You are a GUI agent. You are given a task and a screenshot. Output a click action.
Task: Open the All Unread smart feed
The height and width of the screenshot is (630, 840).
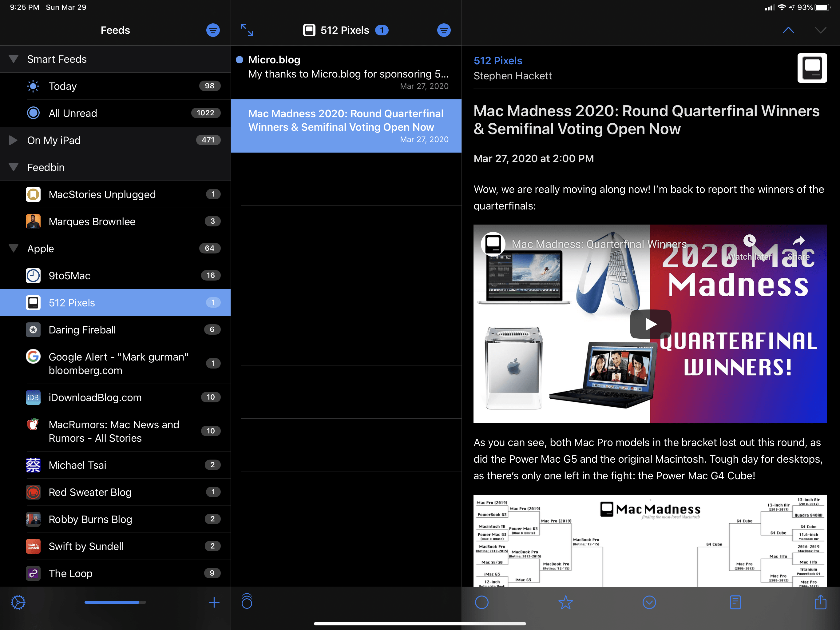coord(115,113)
